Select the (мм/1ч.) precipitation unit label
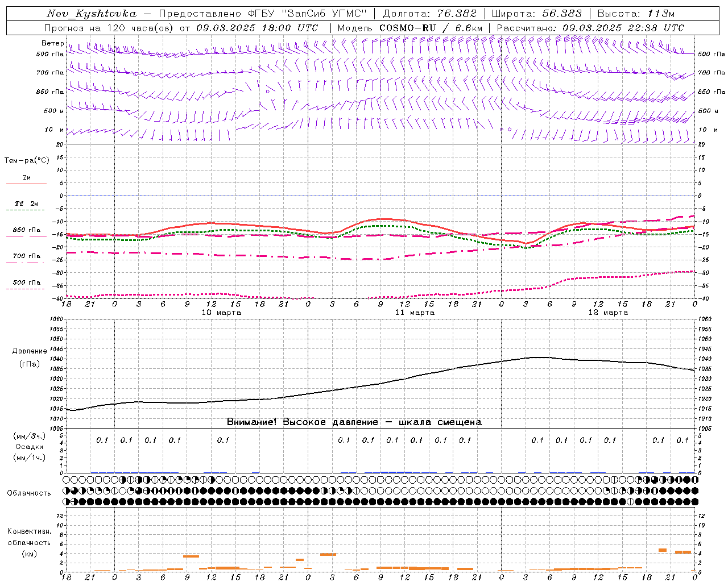 pos(30,458)
